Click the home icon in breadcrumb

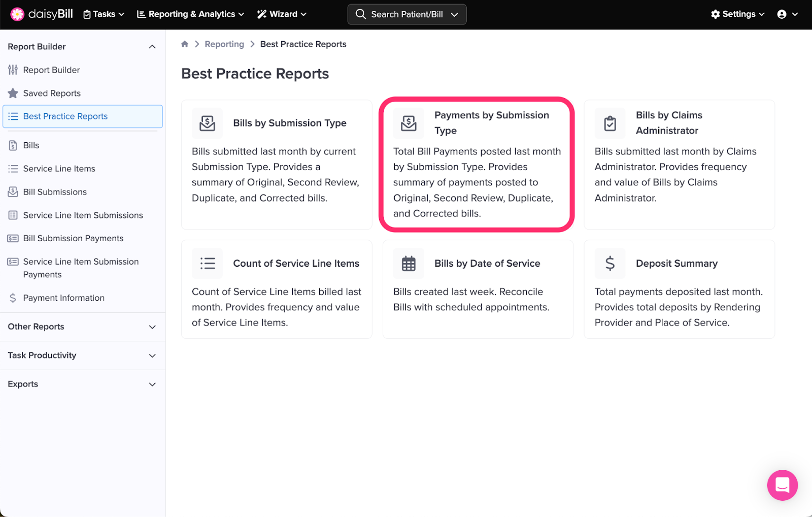(185, 44)
